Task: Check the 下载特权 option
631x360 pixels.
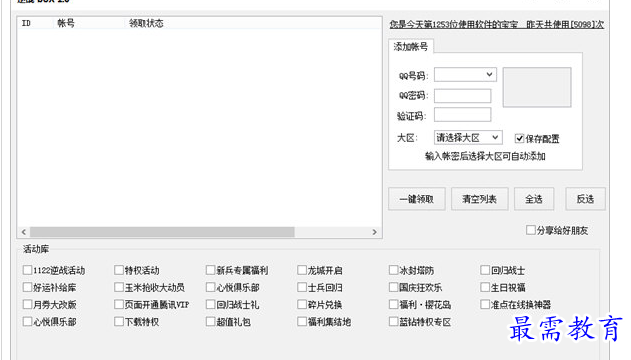Action: coord(119,321)
